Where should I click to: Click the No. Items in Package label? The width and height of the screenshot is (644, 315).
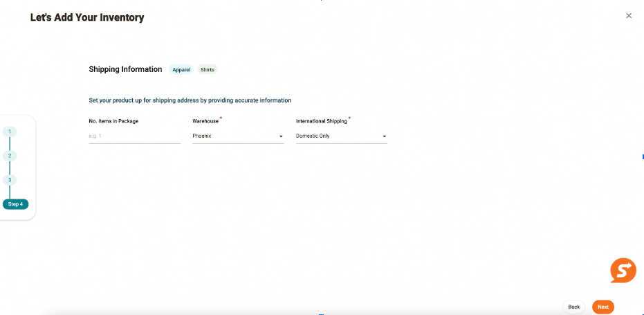click(x=113, y=121)
